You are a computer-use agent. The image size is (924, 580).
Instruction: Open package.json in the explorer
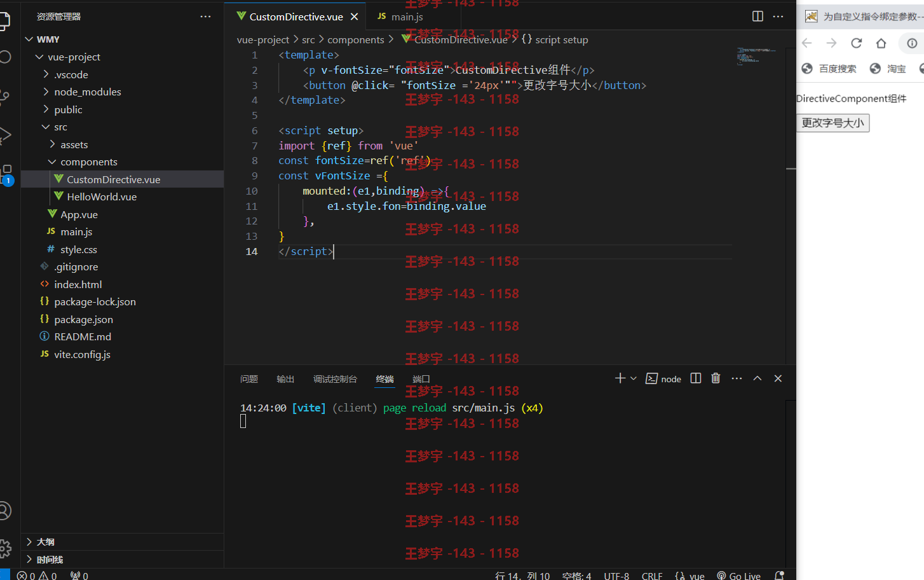123,319
